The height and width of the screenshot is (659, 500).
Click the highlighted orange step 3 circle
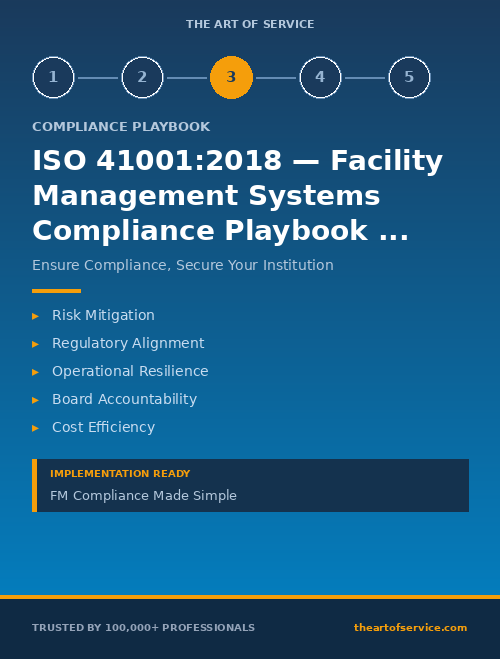pos(232,77)
